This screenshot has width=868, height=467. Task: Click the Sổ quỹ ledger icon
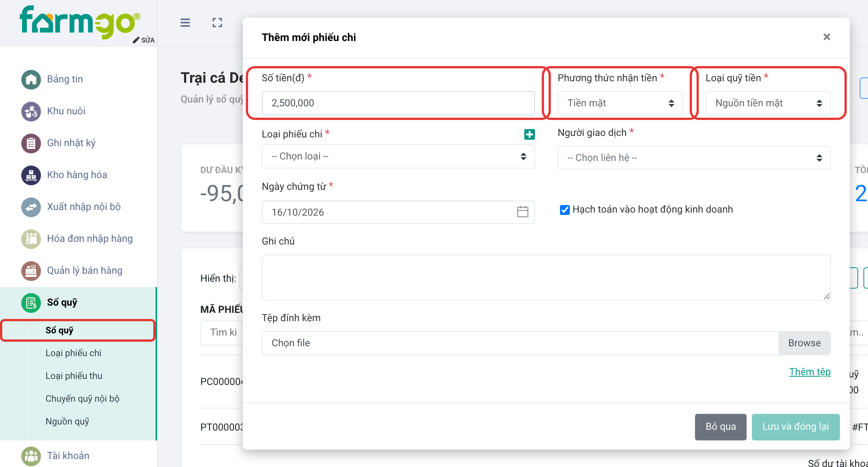[31, 303]
